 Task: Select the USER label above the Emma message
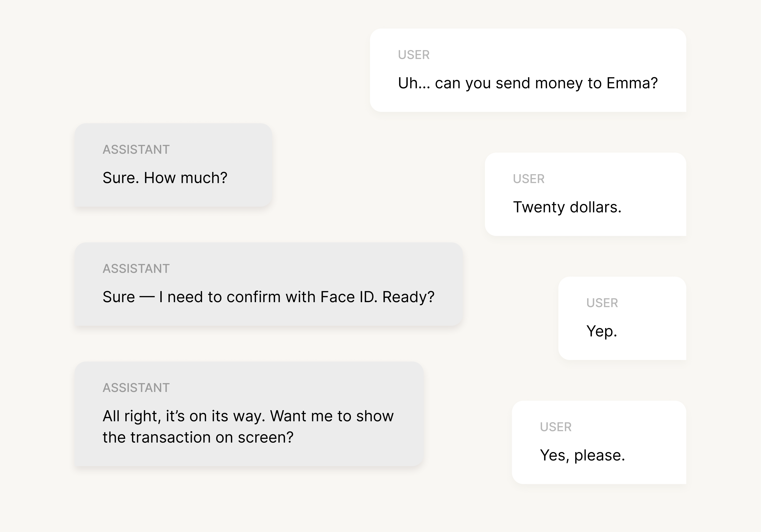pos(414,55)
